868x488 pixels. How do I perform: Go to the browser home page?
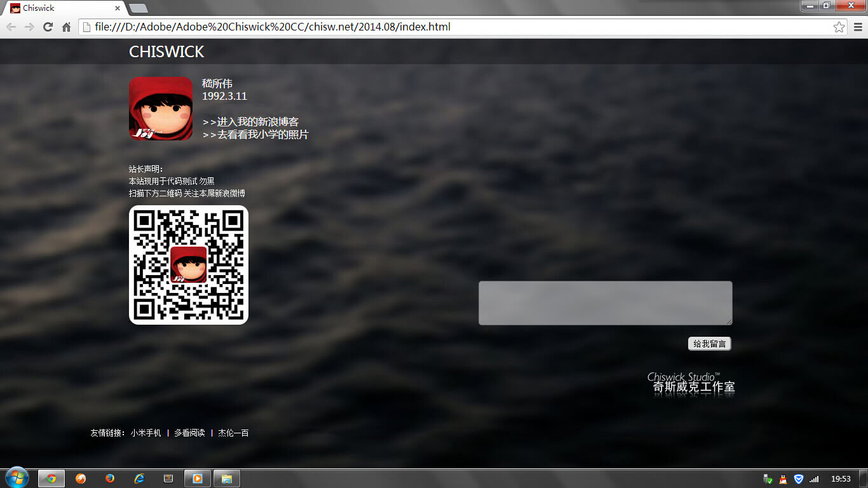pos(66,27)
